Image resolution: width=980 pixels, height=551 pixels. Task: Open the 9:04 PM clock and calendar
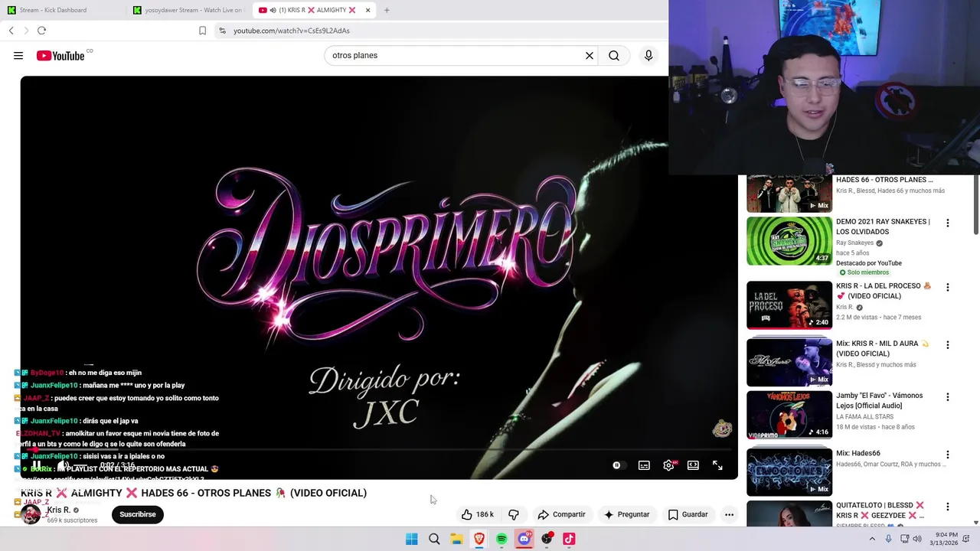tap(946, 539)
